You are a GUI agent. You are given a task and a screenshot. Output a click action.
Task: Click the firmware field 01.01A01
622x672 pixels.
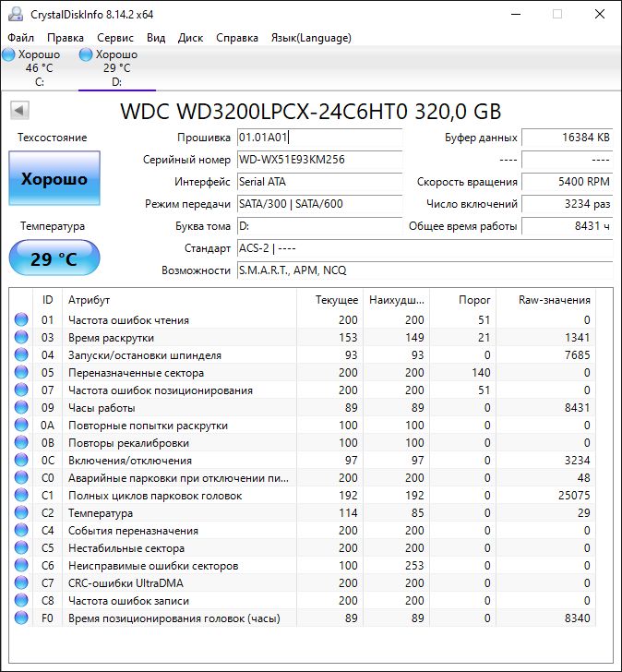point(319,138)
